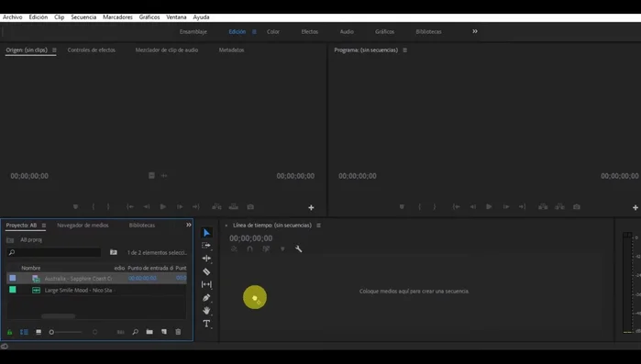Open Button Editor plus in Source monitor

click(311, 207)
